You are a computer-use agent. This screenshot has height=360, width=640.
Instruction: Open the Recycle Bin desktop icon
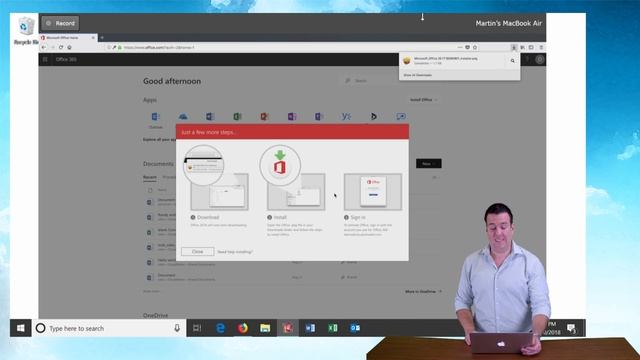click(26, 31)
